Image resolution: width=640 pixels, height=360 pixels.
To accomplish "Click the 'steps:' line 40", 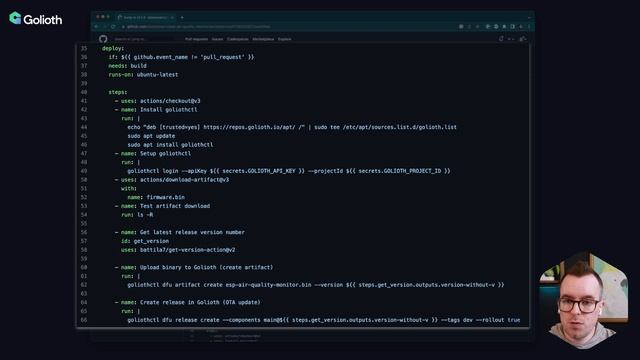I will 118,92.
